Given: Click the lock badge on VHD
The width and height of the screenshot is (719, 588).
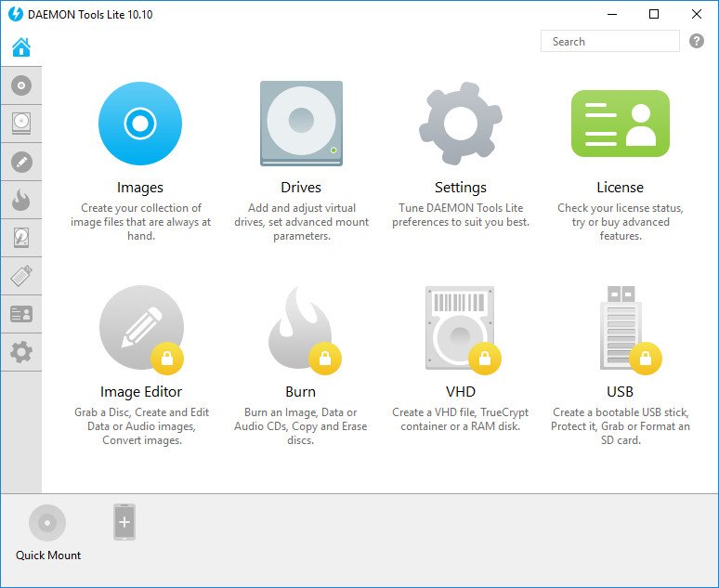Looking at the screenshot, I should tap(485, 359).
